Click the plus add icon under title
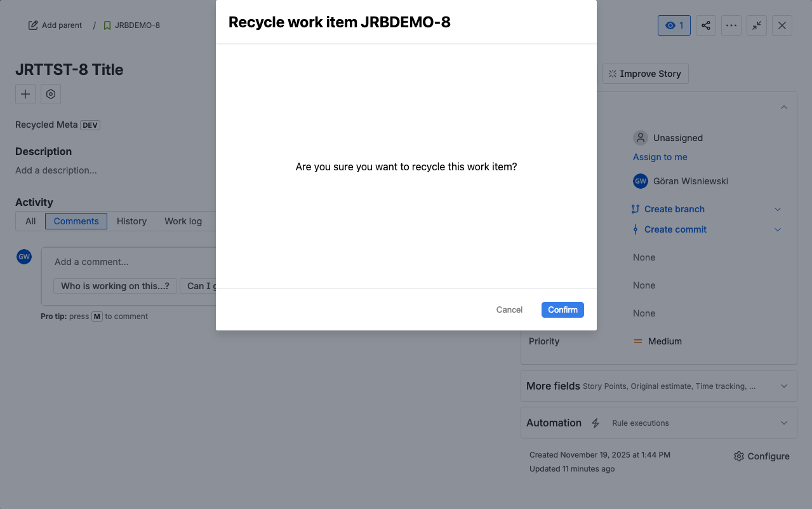 tap(25, 94)
